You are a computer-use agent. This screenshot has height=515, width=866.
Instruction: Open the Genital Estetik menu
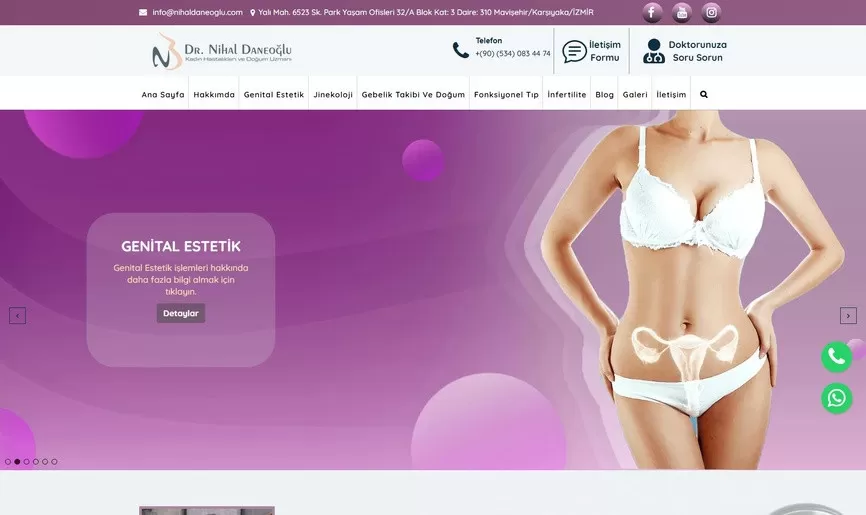click(x=274, y=94)
